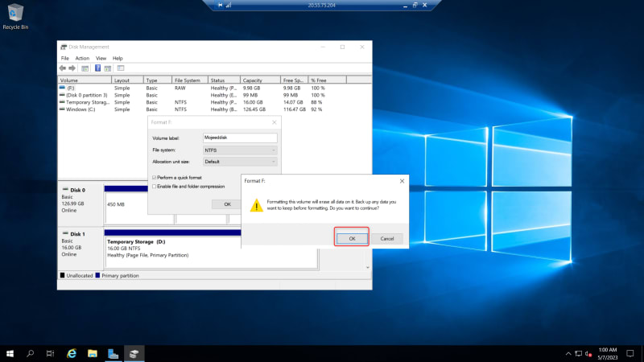
Task: Select the Windows (C:) volume icon
Action: click(x=62, y=109)
